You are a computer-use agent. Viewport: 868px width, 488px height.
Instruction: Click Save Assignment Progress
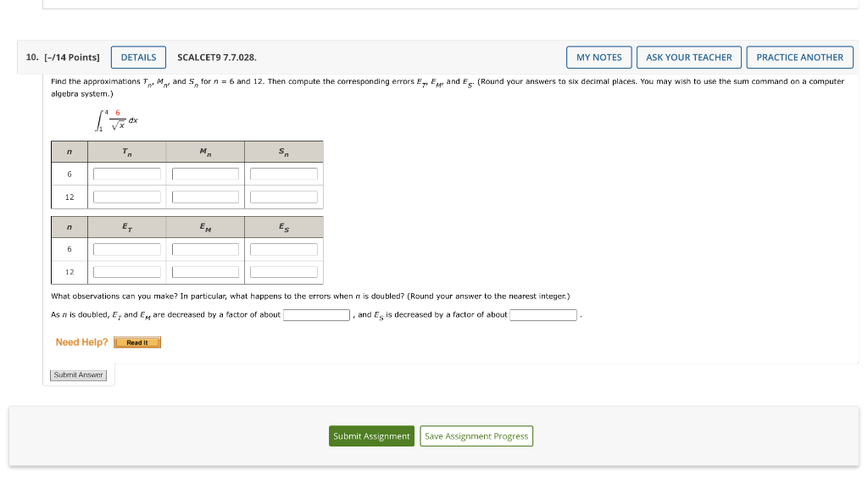click(477, 435)
